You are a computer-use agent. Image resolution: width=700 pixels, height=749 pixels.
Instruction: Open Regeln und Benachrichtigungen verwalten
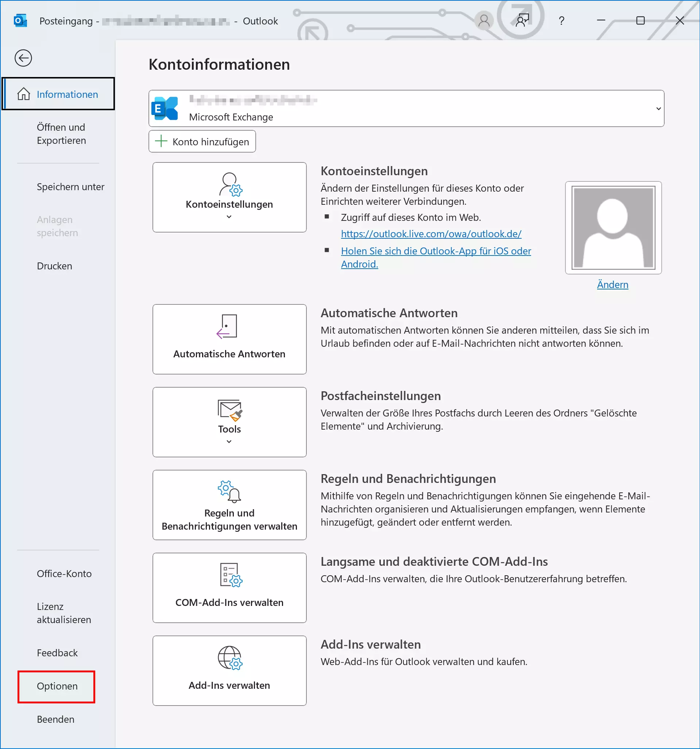click(229, 505)
